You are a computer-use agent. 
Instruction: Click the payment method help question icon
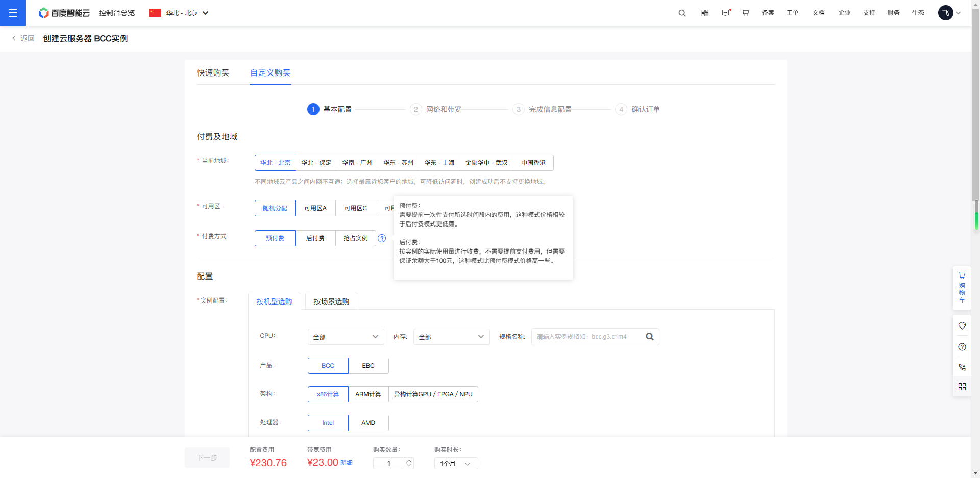382,238
